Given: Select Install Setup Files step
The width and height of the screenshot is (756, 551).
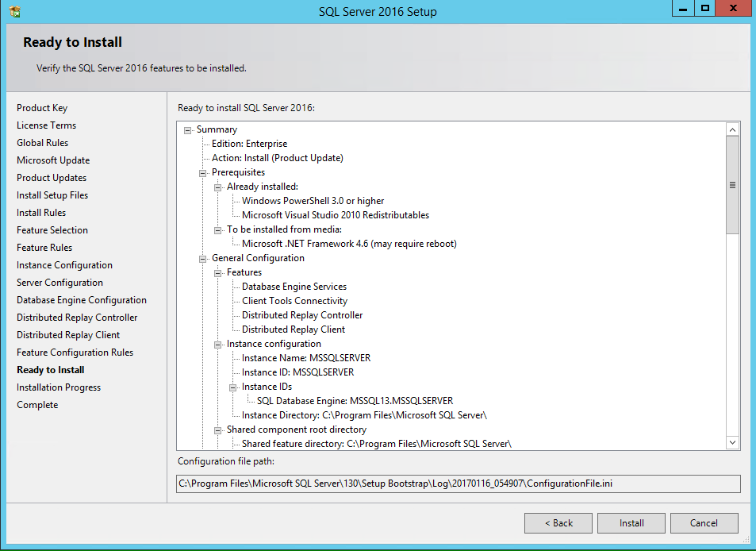Looking at the screenshot, I should pyautogui.click(x=52, y=195).
